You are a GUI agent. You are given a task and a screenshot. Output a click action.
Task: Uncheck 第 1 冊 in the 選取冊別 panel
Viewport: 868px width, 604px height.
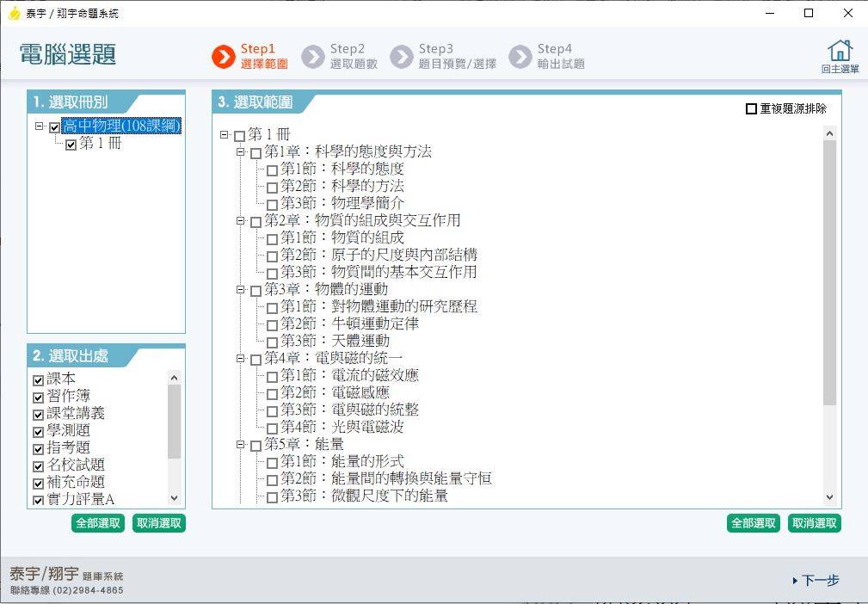pyautogui.click(x=71, y=145)
